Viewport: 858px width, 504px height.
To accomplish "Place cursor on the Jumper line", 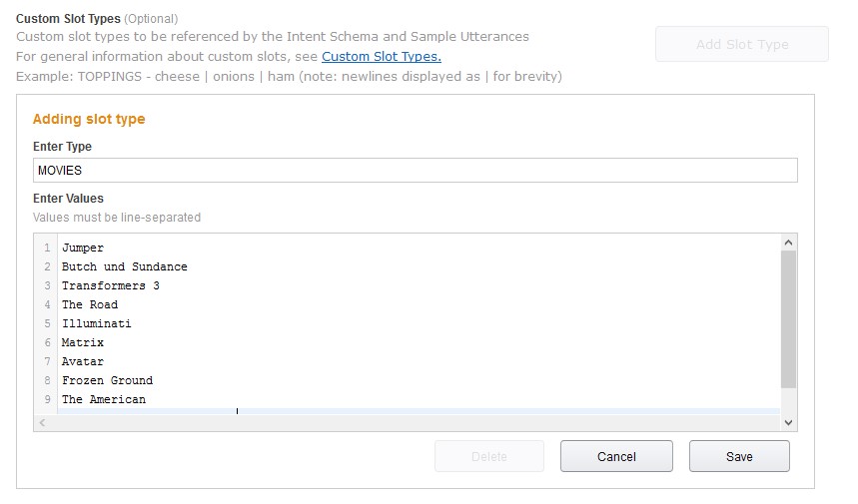I will pyautogui.click(x=83, y=248).
